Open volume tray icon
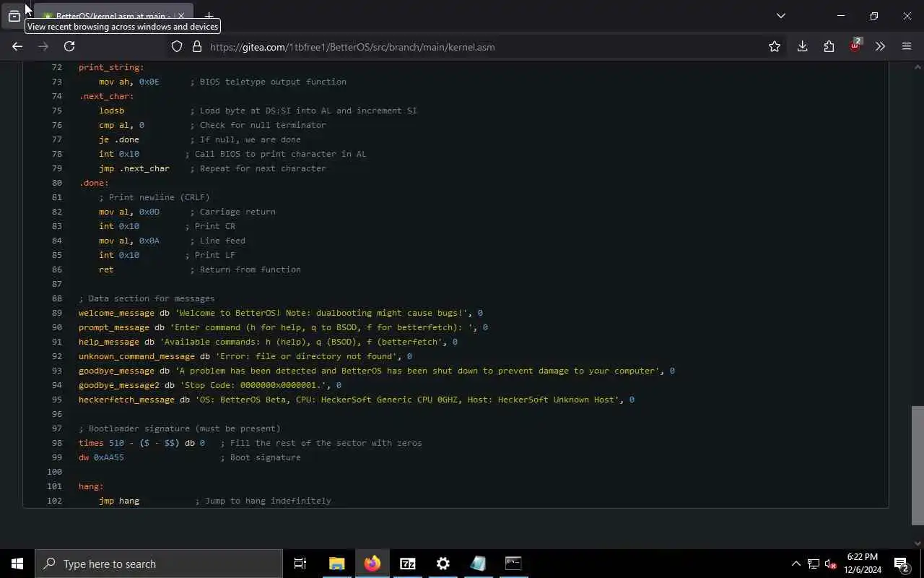924x578 pixels. [x=830, y=564]
